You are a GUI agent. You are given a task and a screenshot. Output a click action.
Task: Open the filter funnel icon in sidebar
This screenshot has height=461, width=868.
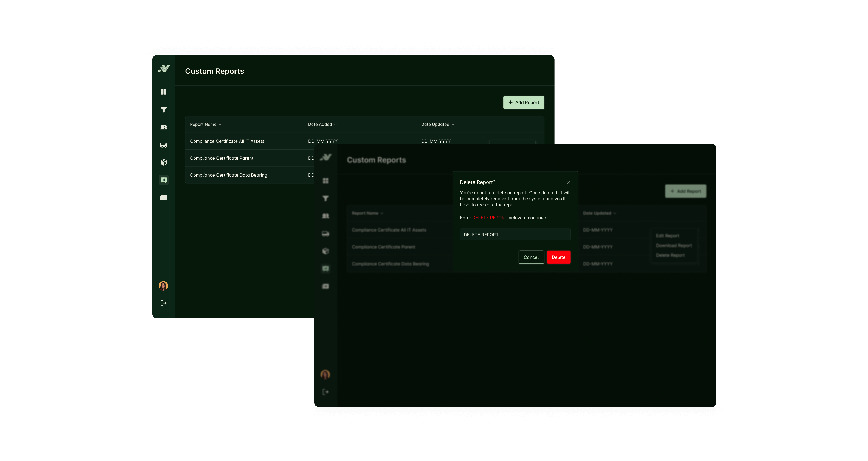163,110
